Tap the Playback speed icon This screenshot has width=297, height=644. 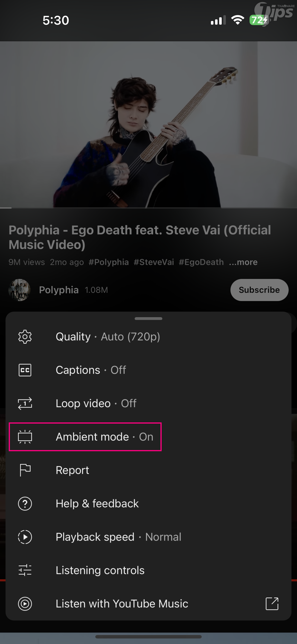tap(25, 537)
